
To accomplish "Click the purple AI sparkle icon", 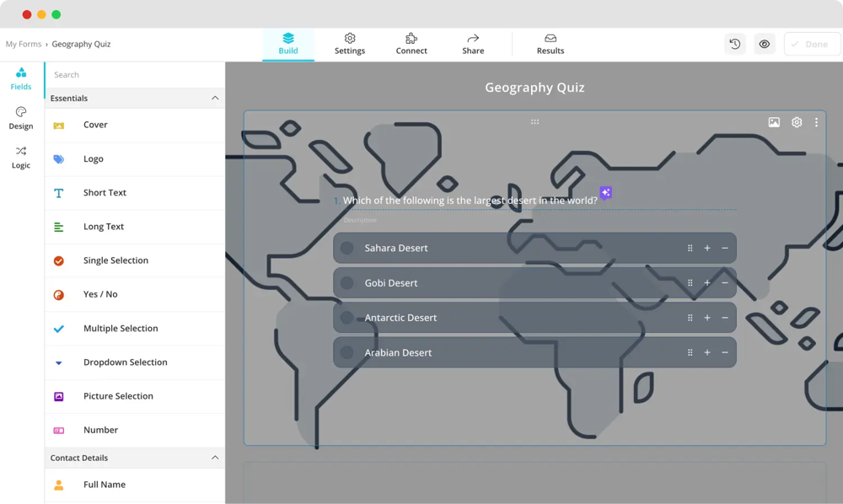I will pos(605,193).
